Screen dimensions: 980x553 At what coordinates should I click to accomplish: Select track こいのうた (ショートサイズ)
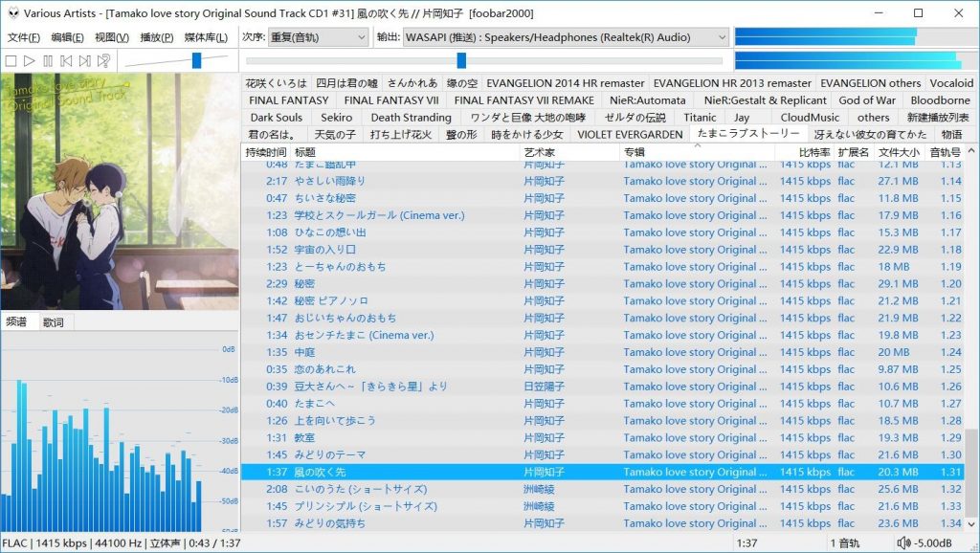(x=603, y=489)
